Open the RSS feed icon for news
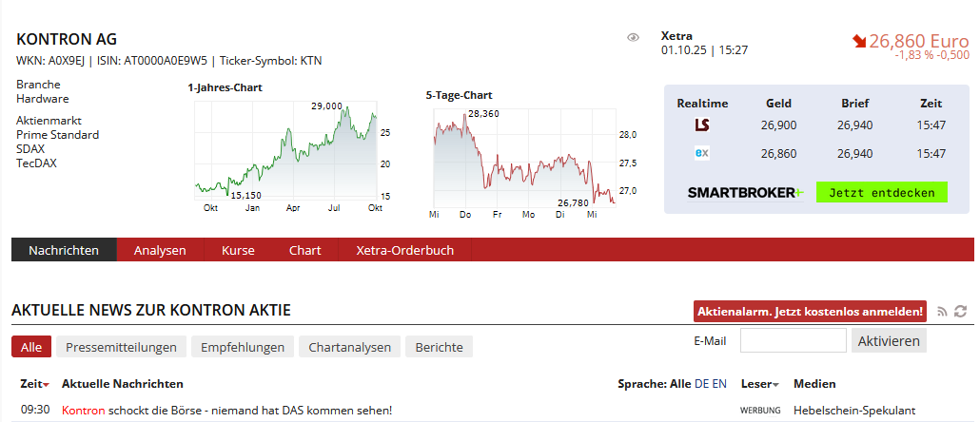 click(942, 312)
